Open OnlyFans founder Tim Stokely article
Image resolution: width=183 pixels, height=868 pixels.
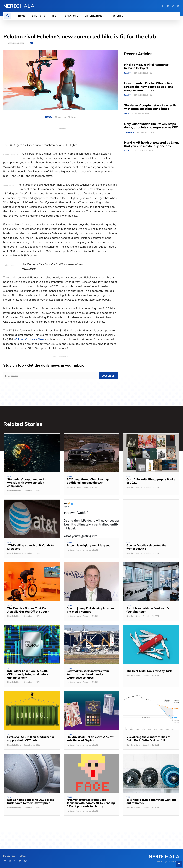[x=151, y=126]
